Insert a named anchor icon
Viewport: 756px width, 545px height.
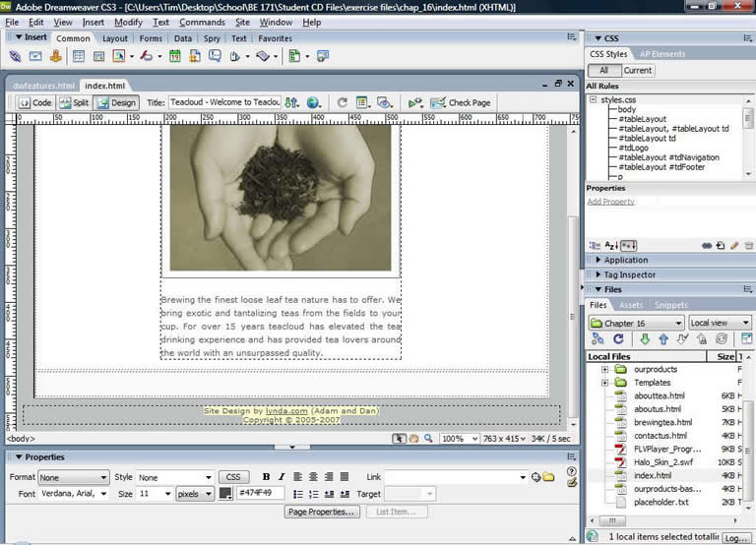point(55,56)
